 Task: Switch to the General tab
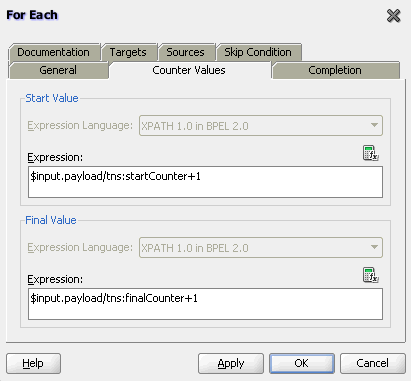(58, 70)
